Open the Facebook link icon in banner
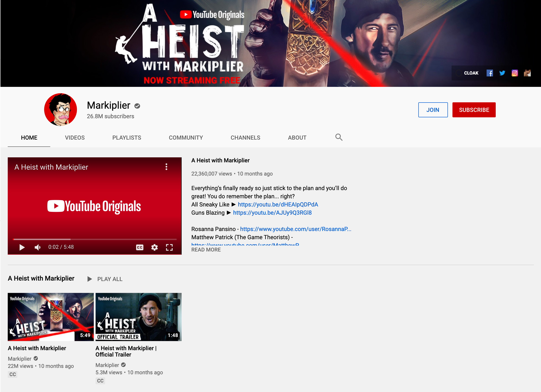Image resolution: width=541 pixels, height=392 pixels. click(490, 73)
